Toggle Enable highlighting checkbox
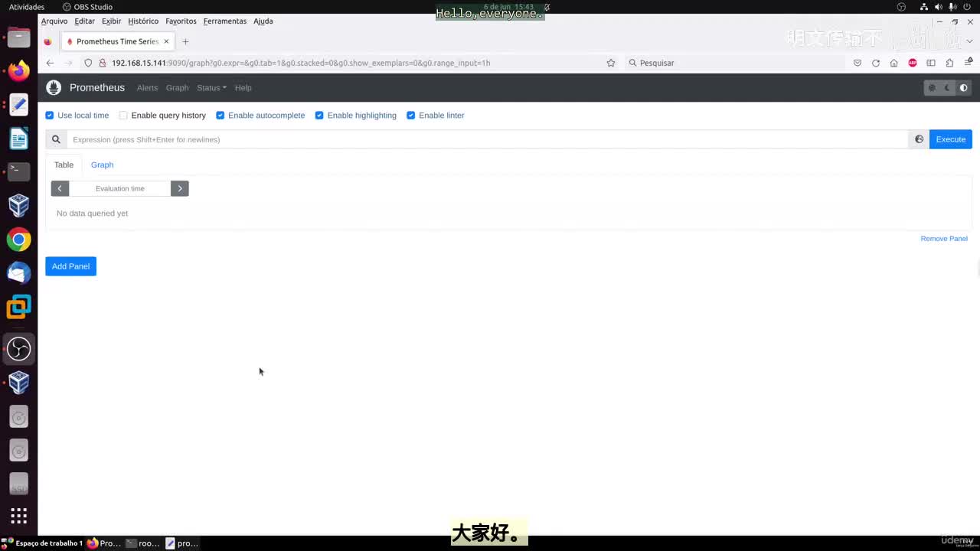Viewport: 980px width, 551px height. pos(319,116)
